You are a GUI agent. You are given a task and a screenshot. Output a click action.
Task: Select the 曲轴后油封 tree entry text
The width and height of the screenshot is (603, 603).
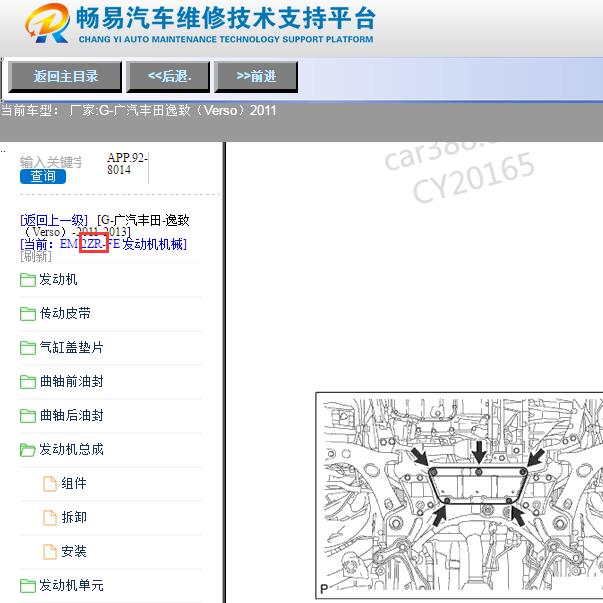72,415
